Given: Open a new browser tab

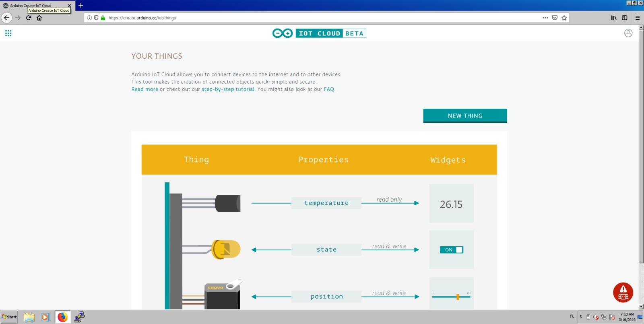Looking at the screenshot, I should [81, 5].
